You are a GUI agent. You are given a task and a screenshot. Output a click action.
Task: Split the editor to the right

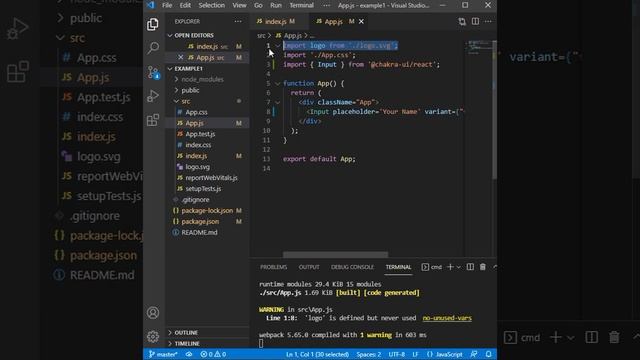476,21
